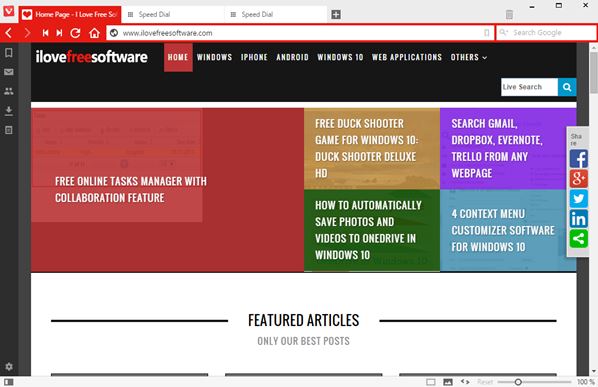Click the Live Search text box
The image size is (598, 387).
pyautogui.click(x=529, y=87)
